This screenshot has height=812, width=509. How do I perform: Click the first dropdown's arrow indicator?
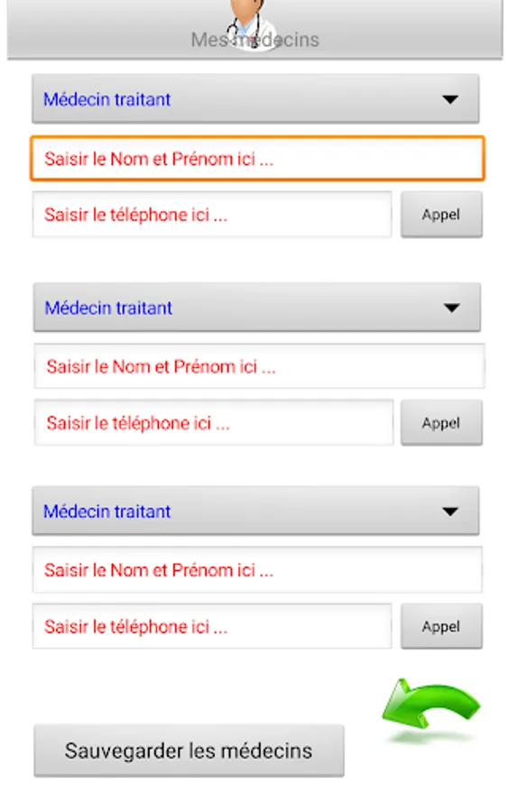pyautogui.click(x=450, y=99)
